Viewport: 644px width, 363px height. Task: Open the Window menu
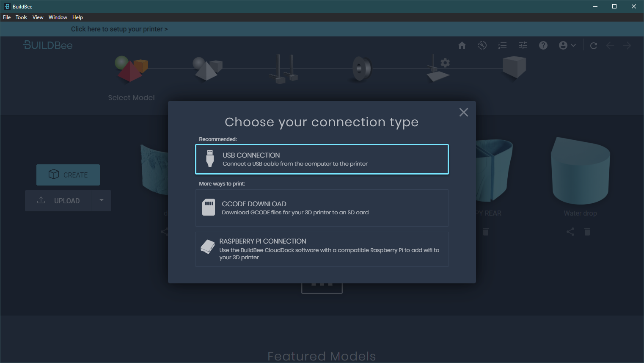[x=58, y=17]
